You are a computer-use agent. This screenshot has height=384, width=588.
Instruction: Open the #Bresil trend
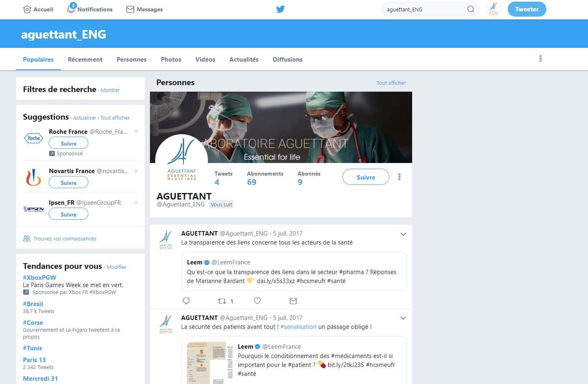[x=33, y=304]
